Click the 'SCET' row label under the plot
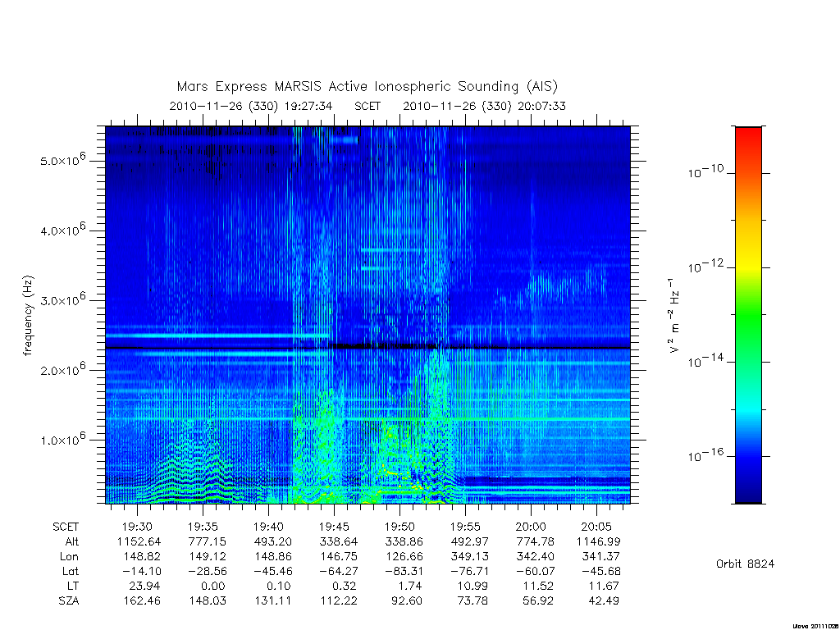This screenshot has width=840, height=630. 66,527
